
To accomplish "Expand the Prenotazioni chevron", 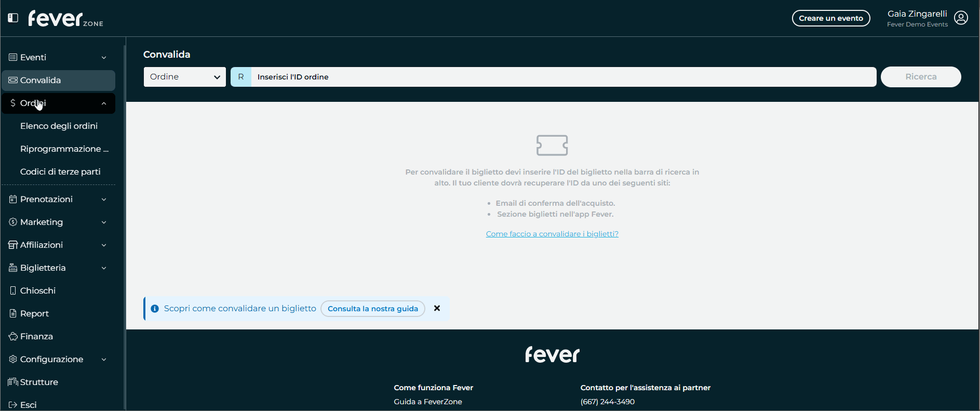I will click(104, 200).
